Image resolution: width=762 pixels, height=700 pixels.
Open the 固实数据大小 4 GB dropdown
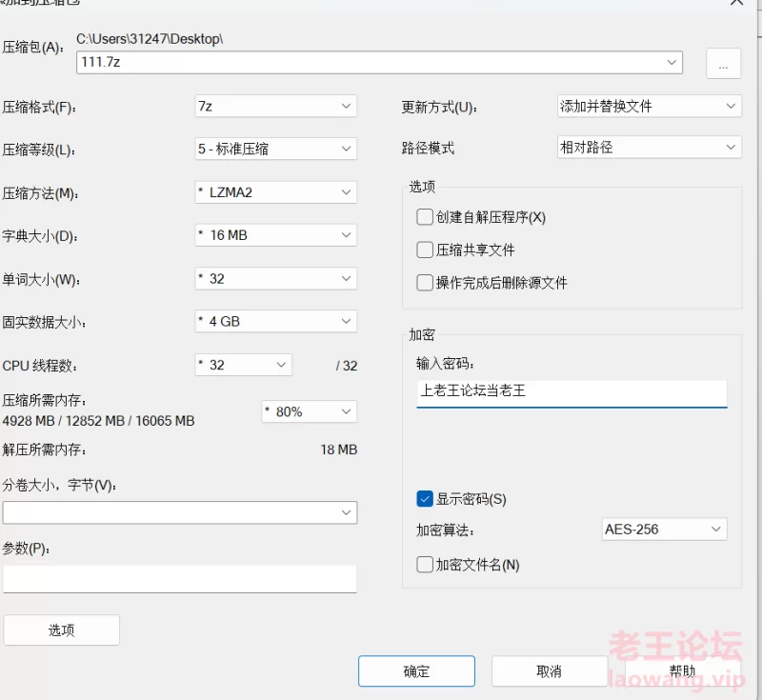275,321
